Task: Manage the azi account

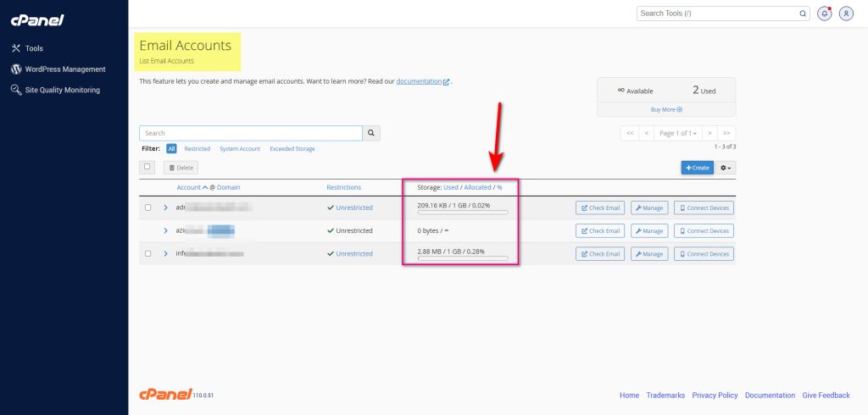Action: coord(649,230)
